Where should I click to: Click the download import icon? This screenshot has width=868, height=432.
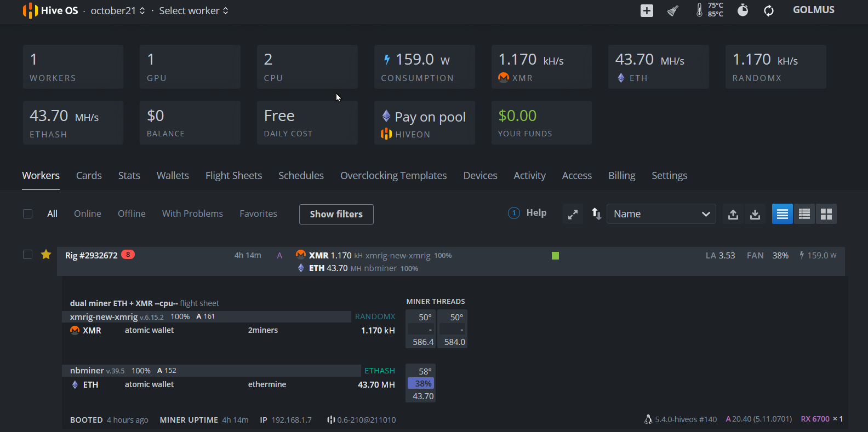pyautogui.click(x=755, y=214)
